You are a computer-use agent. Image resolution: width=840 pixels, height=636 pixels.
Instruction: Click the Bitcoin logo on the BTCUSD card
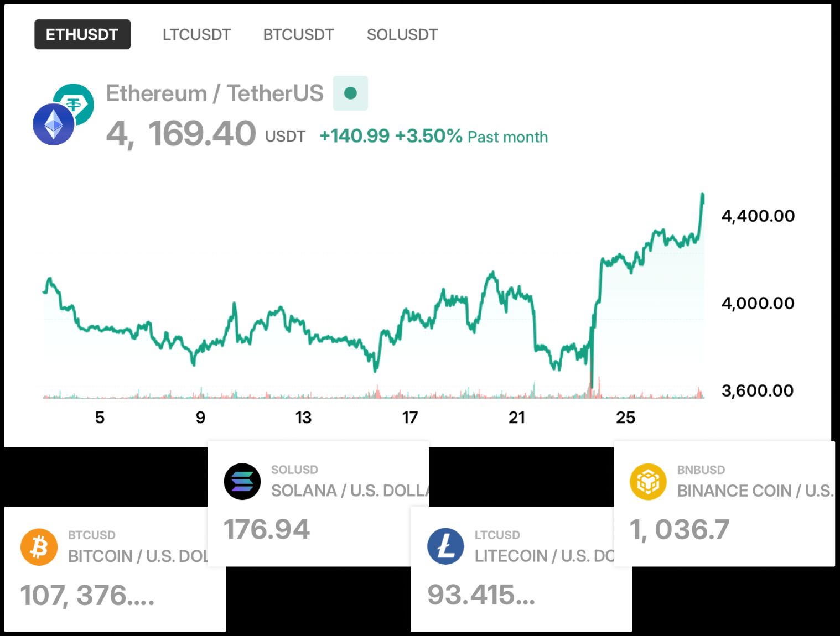click(x=38, y=546)
